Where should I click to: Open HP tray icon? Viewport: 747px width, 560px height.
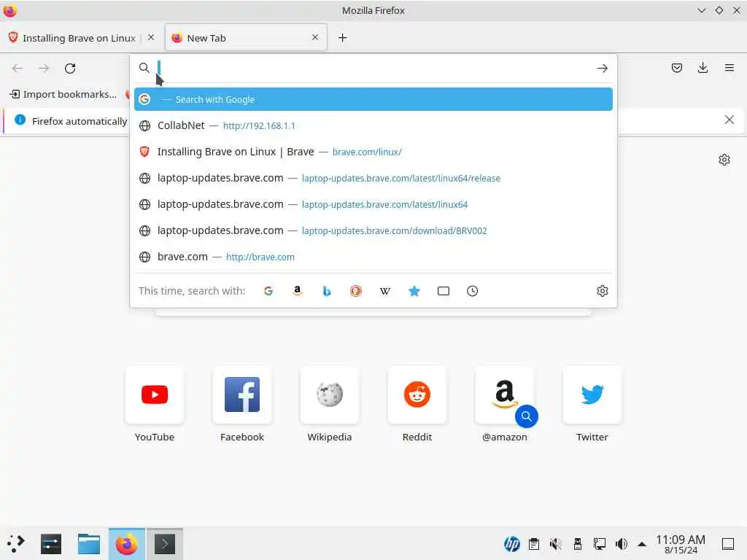tap(511, 544)
